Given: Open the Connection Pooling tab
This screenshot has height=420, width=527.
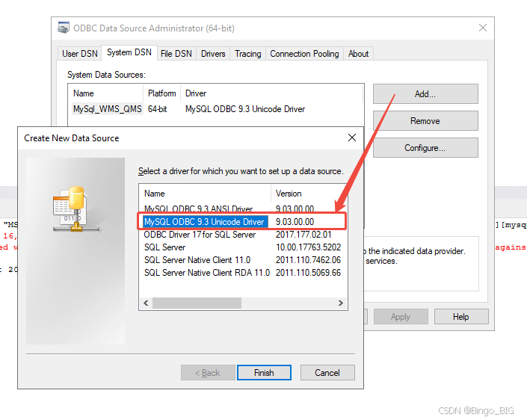Looking at the screenshot, I should click(304, 54).
